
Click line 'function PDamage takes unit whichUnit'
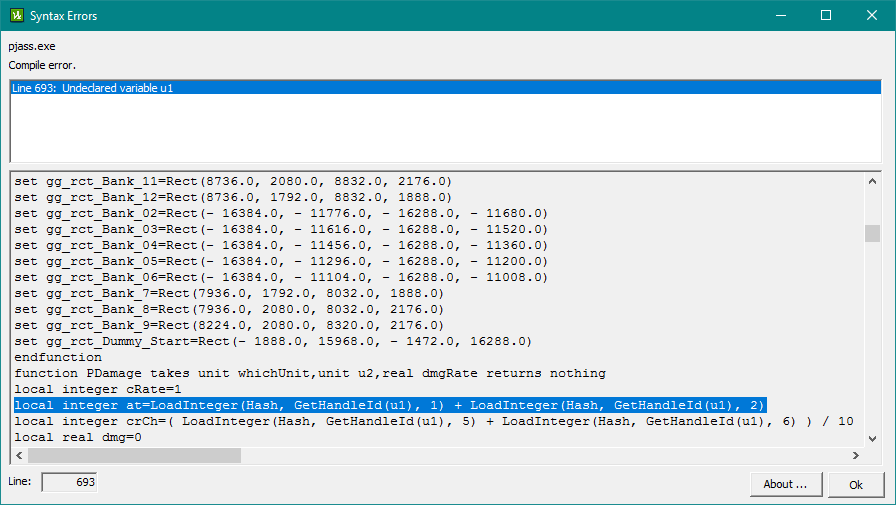(310, 373)
